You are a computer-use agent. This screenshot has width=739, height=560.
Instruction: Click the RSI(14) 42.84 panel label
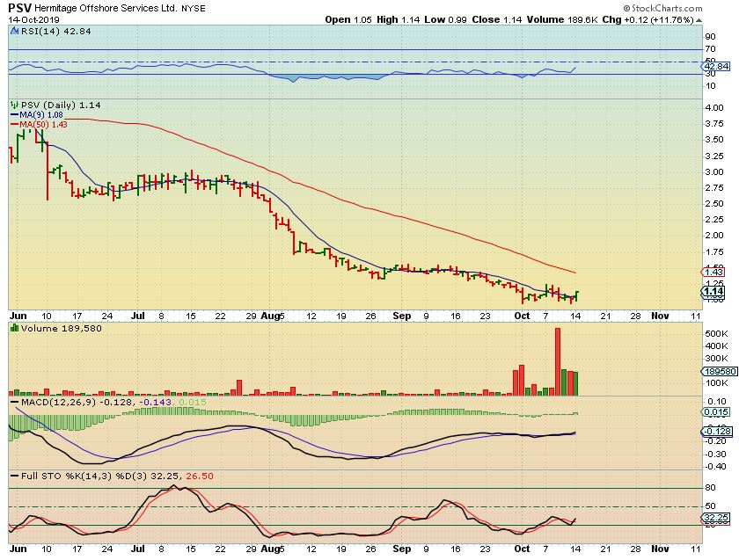click(x=55, y=32)
